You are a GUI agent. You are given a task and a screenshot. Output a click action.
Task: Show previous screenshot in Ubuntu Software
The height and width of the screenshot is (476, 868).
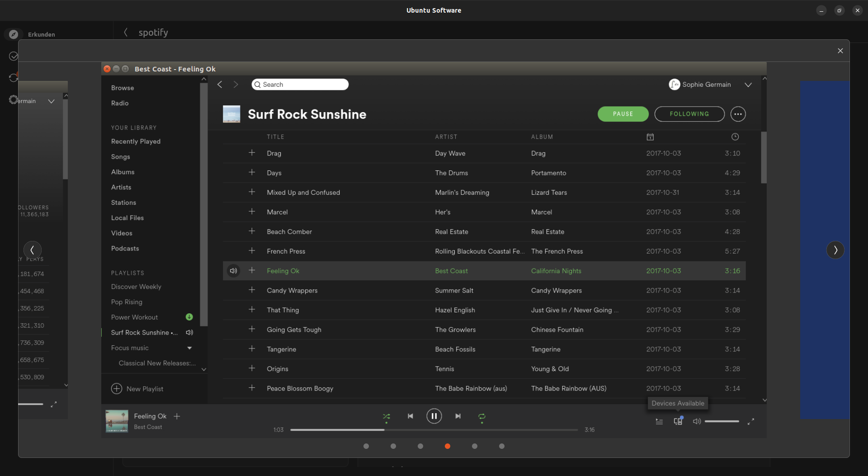32,250
